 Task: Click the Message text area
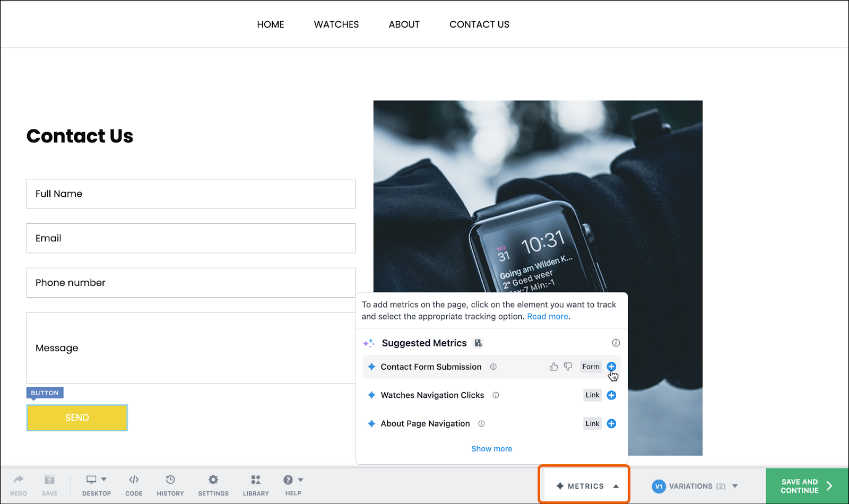(191, 348)
